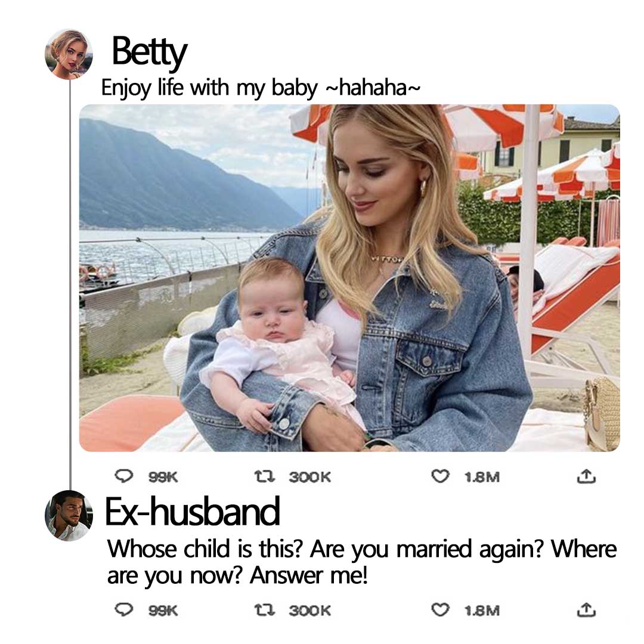
Task: Click the 300K retweet count on Betty's post
Action: pos(309,477)
